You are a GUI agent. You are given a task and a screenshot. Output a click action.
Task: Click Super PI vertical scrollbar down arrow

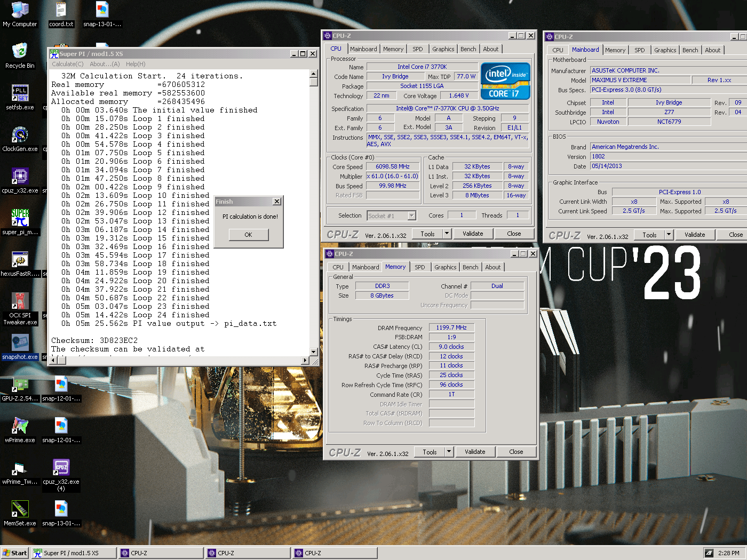coord(314,352)
